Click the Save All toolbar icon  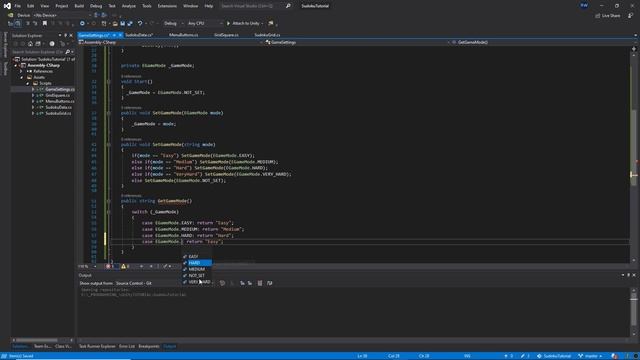click(x=130, y=23)
